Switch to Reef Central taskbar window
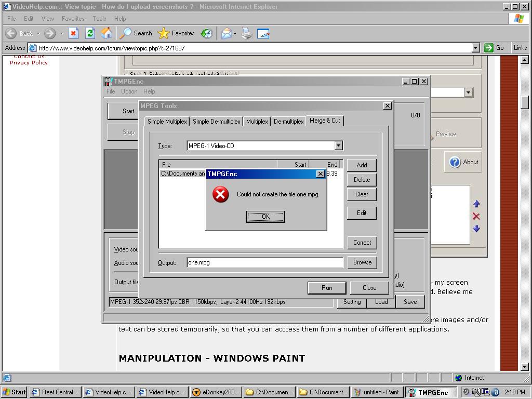Viewport: 532px width, 399px height. [x=55, y=392]
